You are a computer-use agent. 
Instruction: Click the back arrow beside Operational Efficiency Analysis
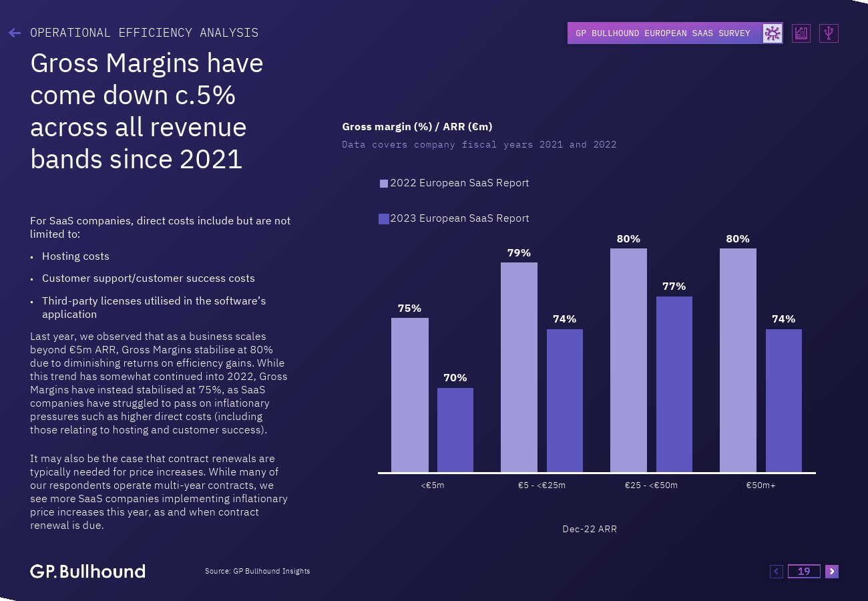(15, 33)
